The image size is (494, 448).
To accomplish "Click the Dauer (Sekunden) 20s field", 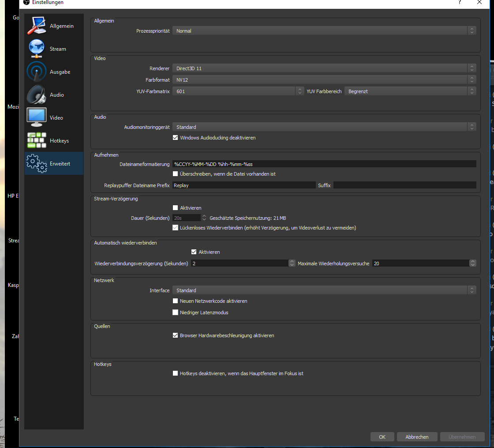I will click(x=187, y=218).
